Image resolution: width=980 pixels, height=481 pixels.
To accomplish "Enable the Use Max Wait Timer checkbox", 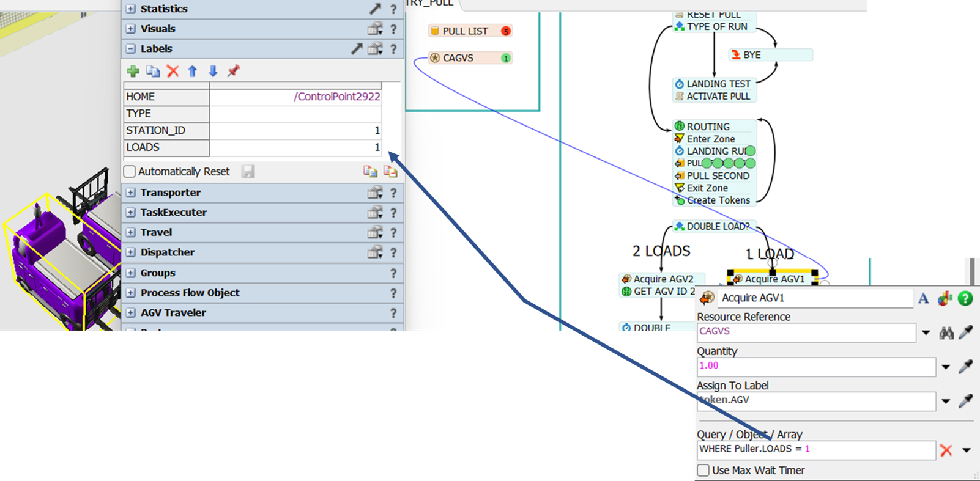I will (x=703, y=470).
